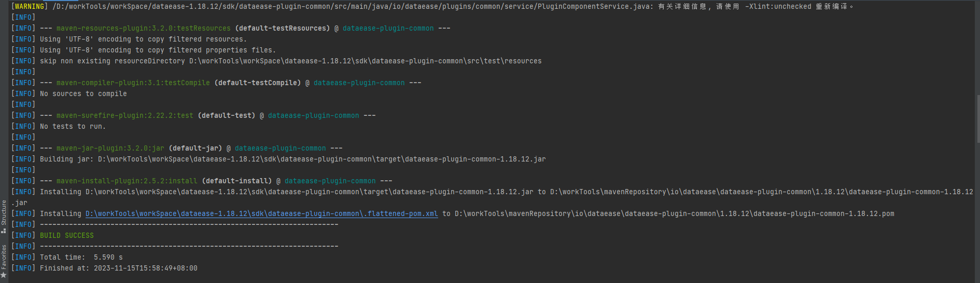Click the (default-testResources) text
The height and width of the screenshot is (283, 980).
(283, 28)
